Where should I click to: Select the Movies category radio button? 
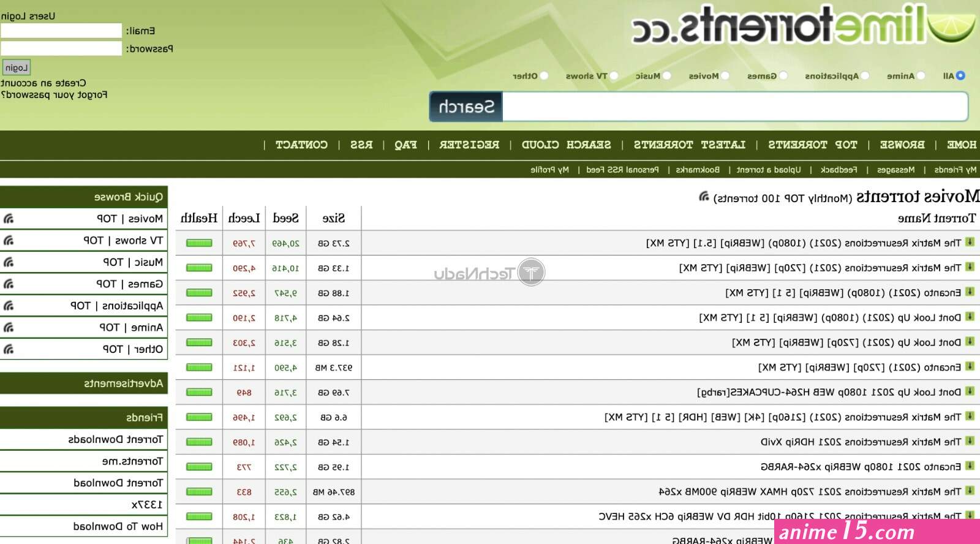click(x=725, y=75)
